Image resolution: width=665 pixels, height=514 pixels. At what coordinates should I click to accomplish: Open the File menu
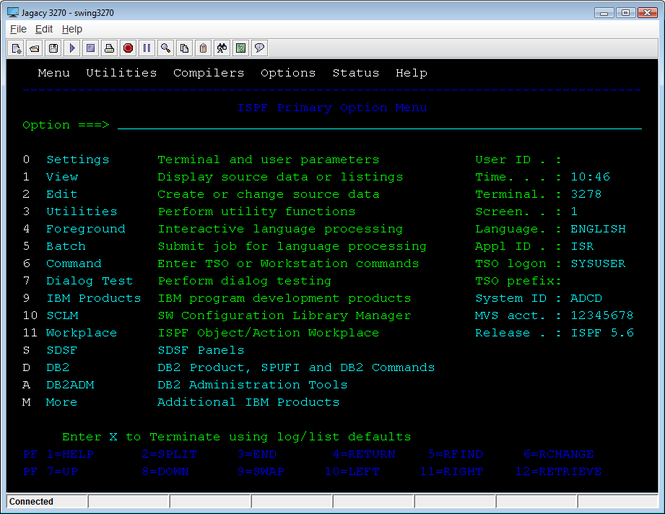pos(18,29)
